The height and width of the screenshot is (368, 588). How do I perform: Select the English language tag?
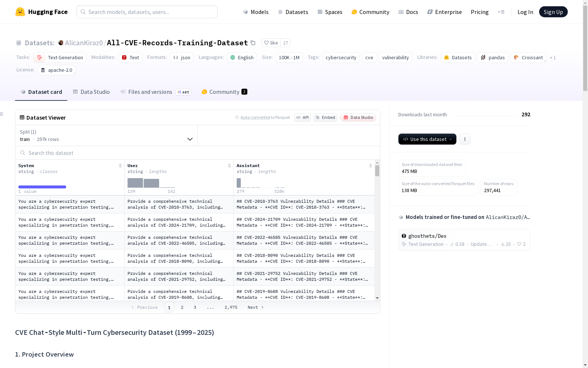[x=242, y=57]
